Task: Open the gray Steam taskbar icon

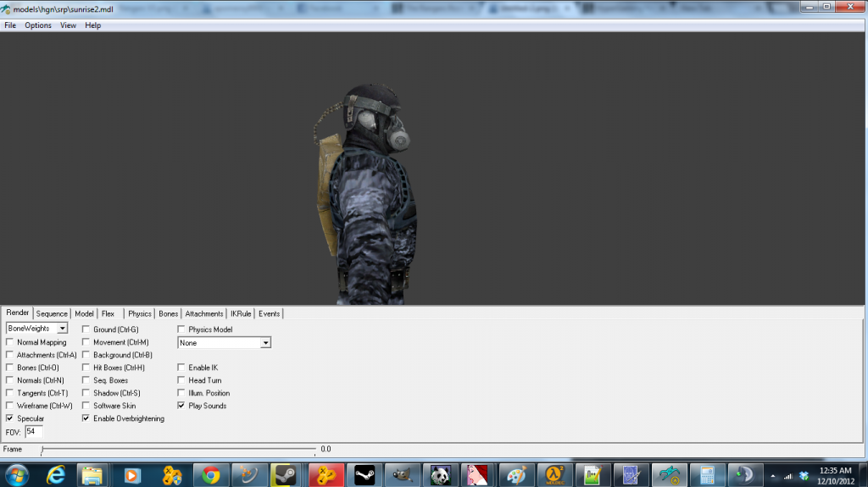Action: pyautogui.click(x=285, y=475)
